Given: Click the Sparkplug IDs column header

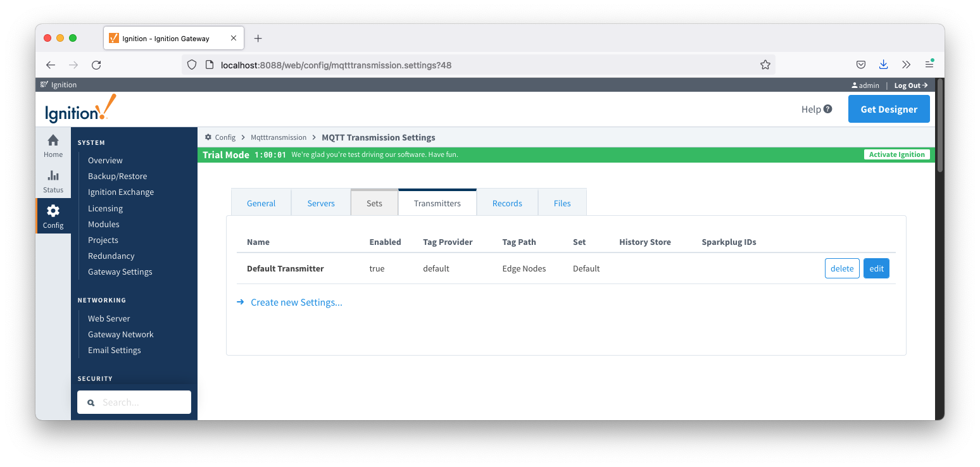Looking at the screenshot, I should pos(729,242).
